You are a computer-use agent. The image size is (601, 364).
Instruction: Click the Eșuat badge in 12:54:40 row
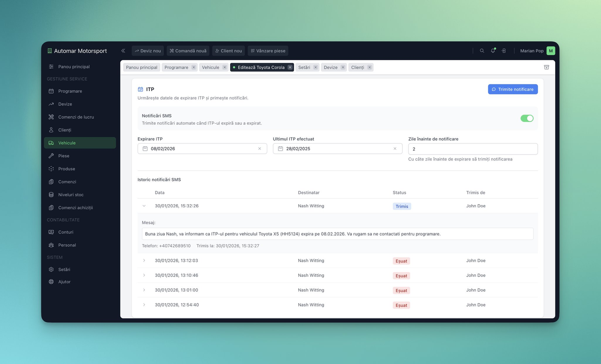[401, 305]
